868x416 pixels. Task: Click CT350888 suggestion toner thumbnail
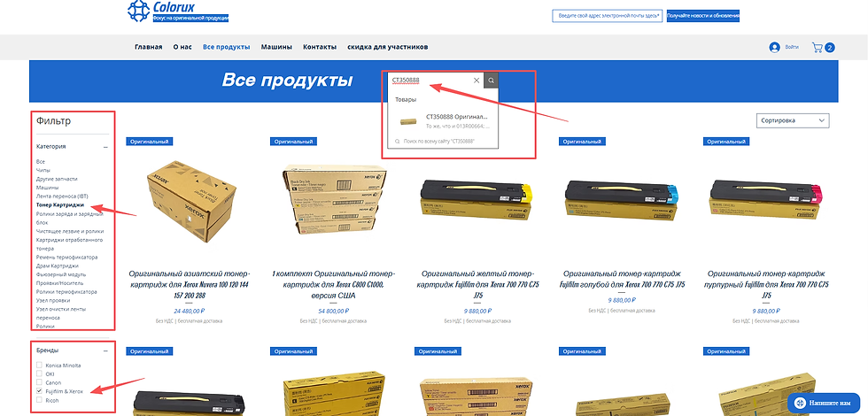[409, 122]
